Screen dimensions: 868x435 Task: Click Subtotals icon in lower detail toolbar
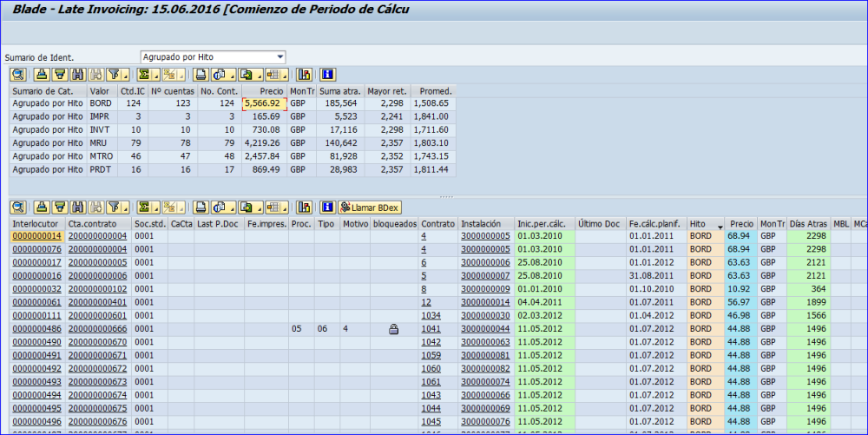click(169, 208)
